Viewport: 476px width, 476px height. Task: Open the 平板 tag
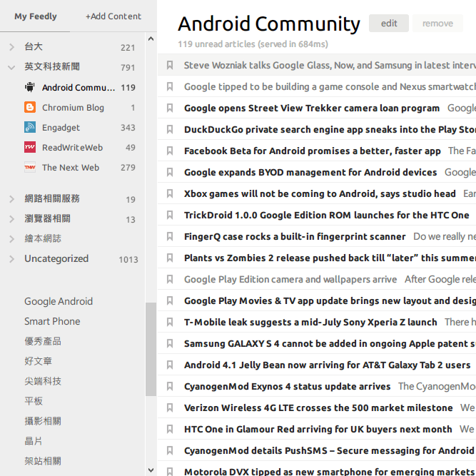pos(34,401)
